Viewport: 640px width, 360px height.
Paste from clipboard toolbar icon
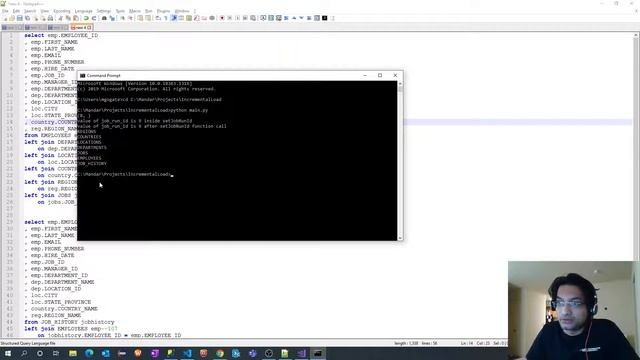coord(76,18)
